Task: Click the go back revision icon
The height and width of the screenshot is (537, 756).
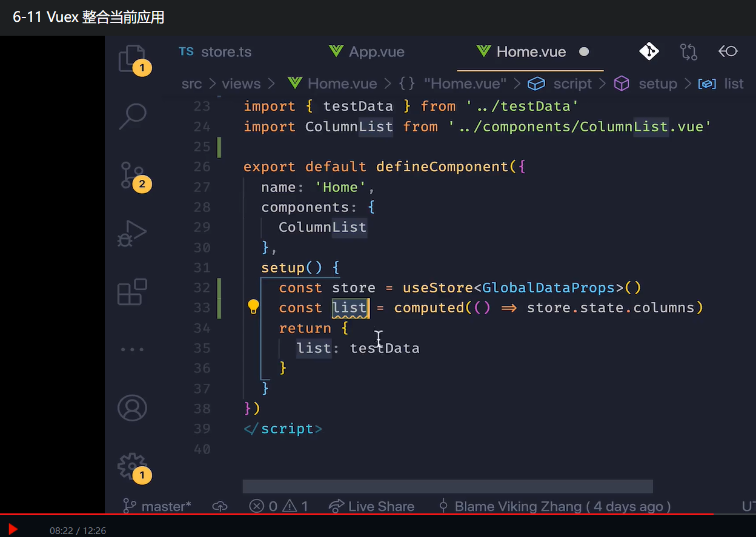Action: [728, 51]
